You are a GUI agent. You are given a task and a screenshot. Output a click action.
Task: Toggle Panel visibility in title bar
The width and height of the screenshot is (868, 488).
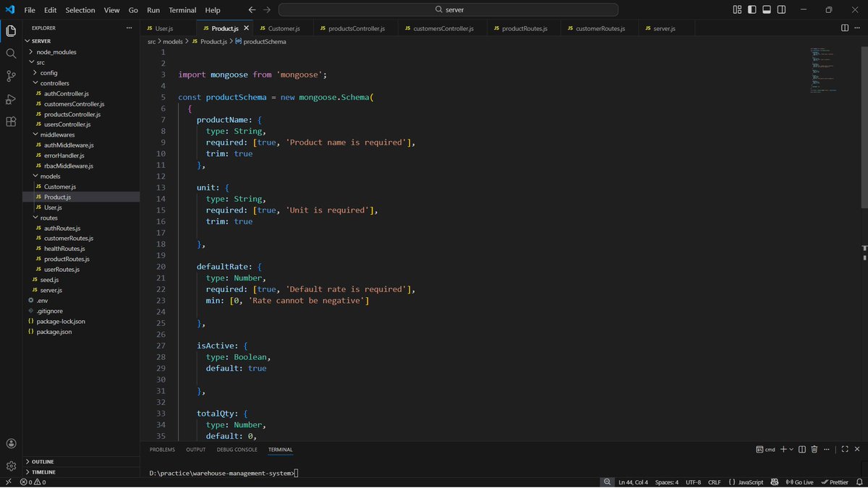pyautogui.click(x=767, y=9)
